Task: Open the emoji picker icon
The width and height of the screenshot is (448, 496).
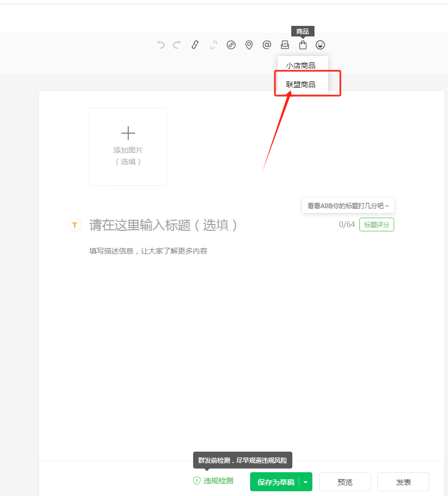Action: (320, 45)
